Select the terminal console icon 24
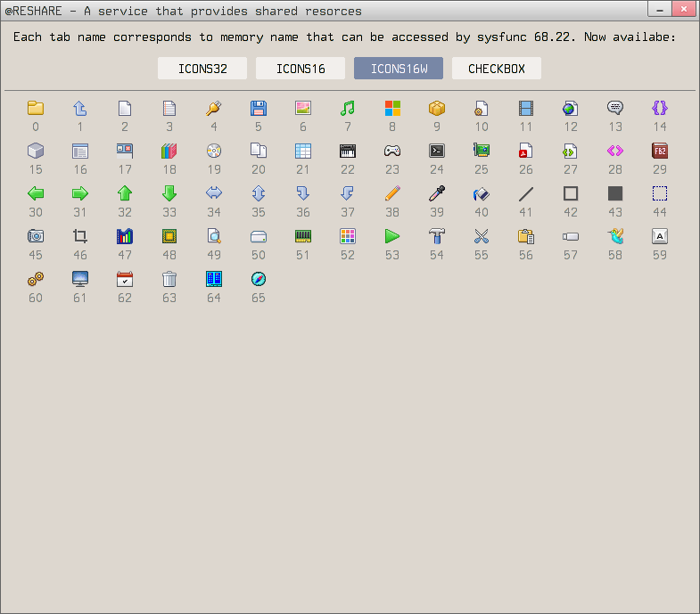This screenshot has width=700, height=614. tap(437, 151)
